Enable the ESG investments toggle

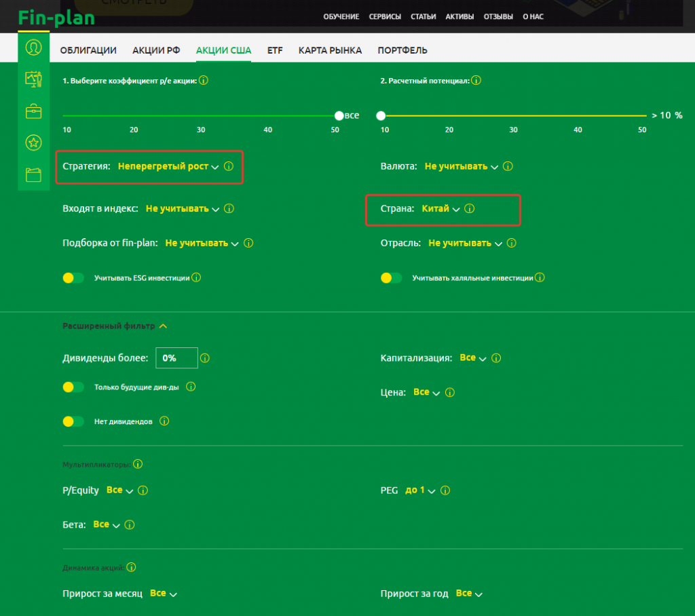(x=73, y=277)
